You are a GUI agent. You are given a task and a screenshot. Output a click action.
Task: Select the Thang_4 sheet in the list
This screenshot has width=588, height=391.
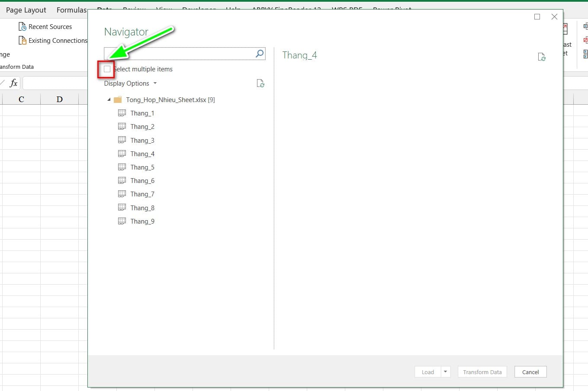coord(142,154)
